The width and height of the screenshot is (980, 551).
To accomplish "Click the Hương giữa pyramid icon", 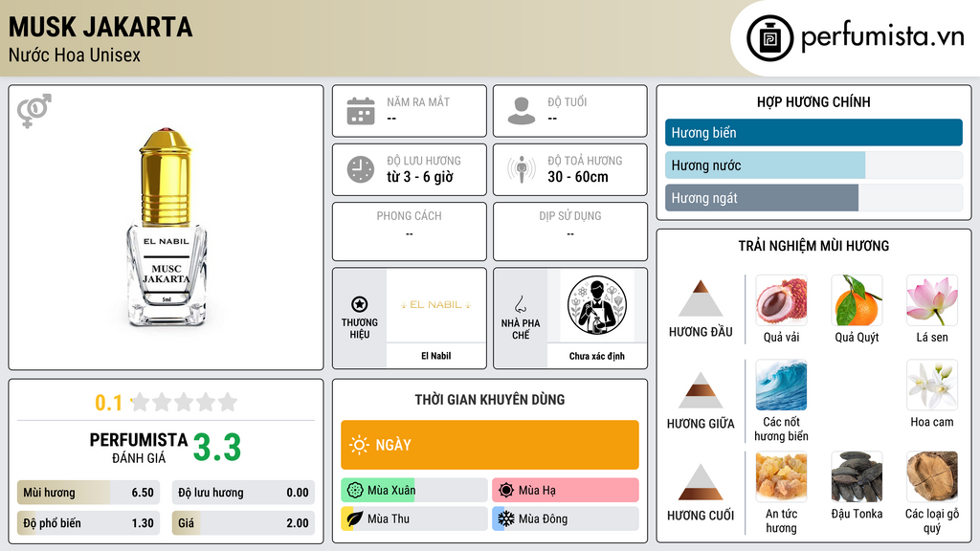I will point(701,390).
